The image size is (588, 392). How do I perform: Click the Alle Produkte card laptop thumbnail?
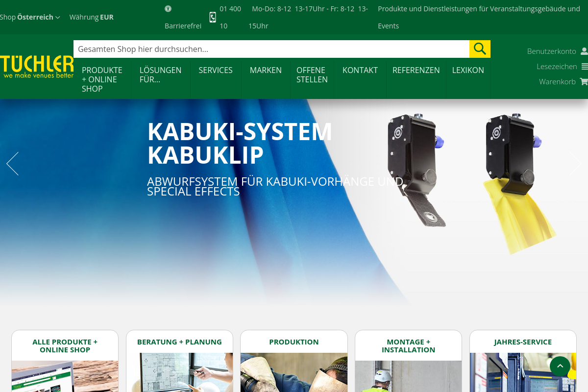65,376
